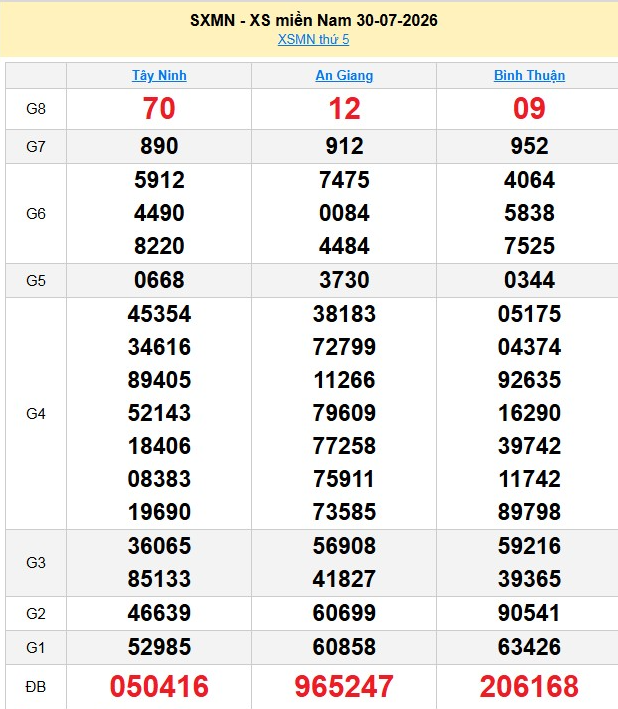Click G6 value 7475

[344, 180]
